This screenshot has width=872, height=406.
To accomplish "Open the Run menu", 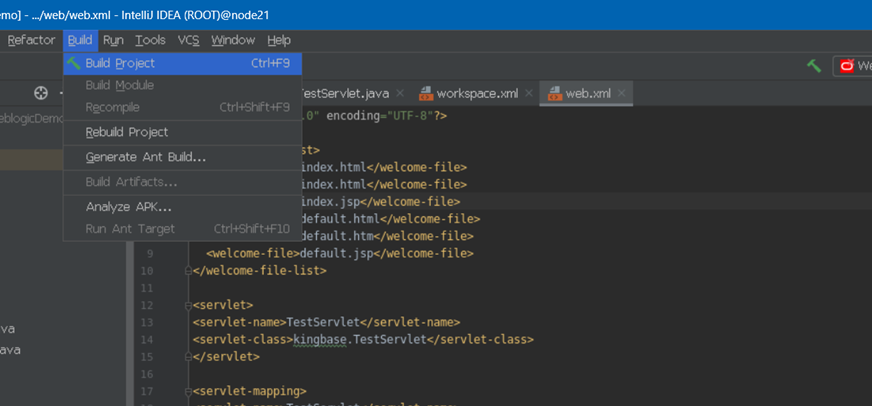I will pyautogui.click(x=113, y=40).
